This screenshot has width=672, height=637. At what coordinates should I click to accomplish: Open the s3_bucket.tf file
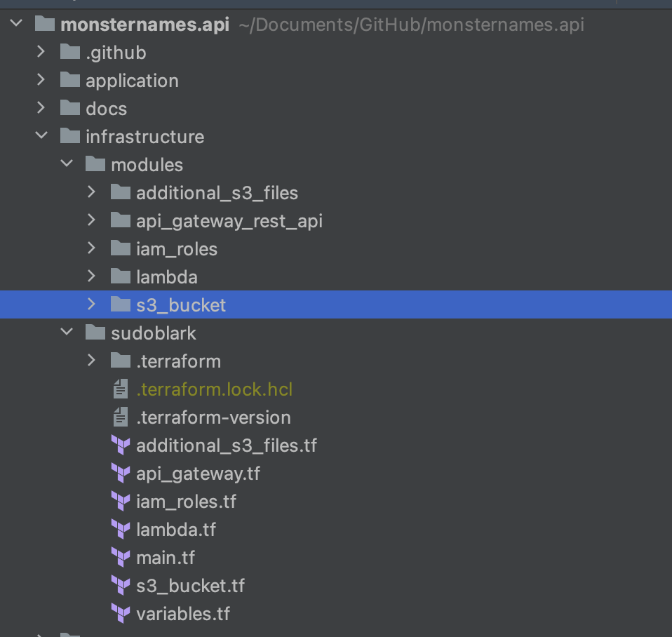pyautogui.click(x=191, y=585)
